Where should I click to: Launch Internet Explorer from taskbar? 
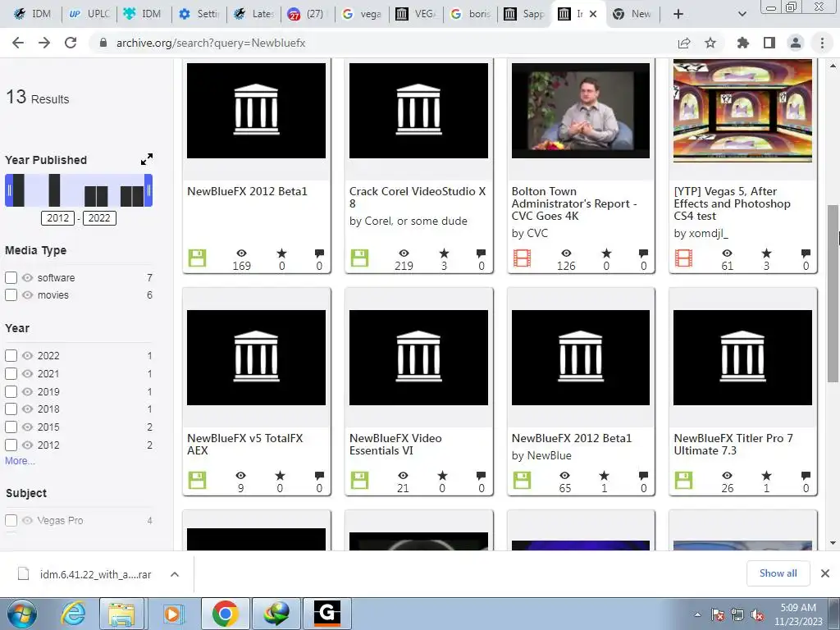click(73, 614)
